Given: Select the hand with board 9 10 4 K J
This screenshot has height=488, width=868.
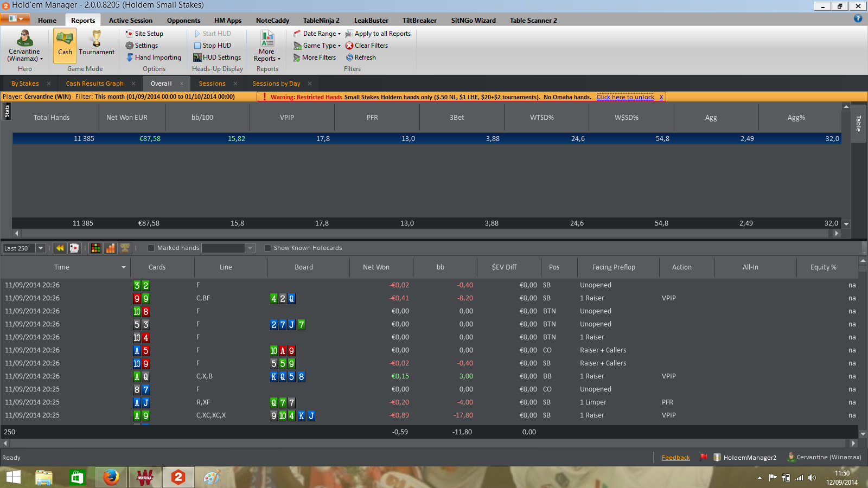Looking at the screenshot, I should coord(429,415).
